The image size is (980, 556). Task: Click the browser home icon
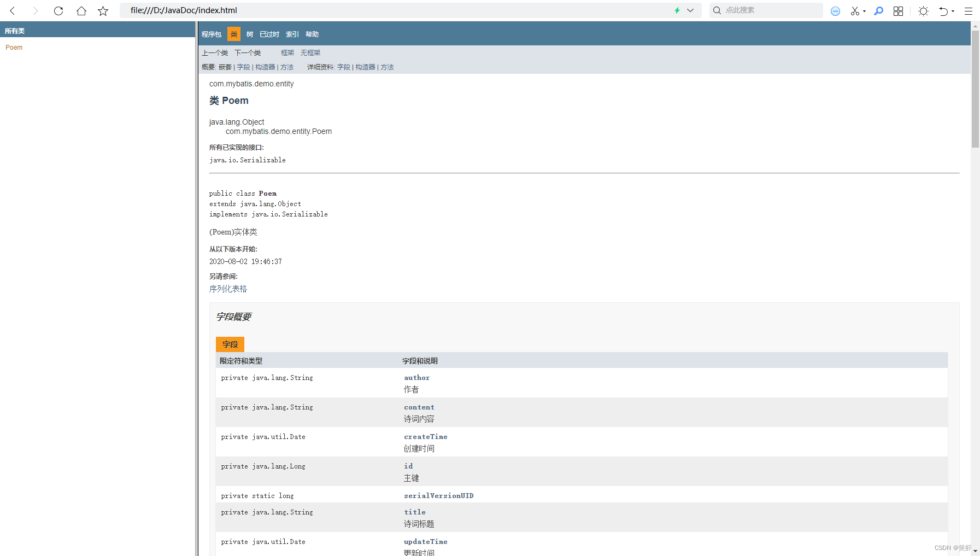click(81, 10)
